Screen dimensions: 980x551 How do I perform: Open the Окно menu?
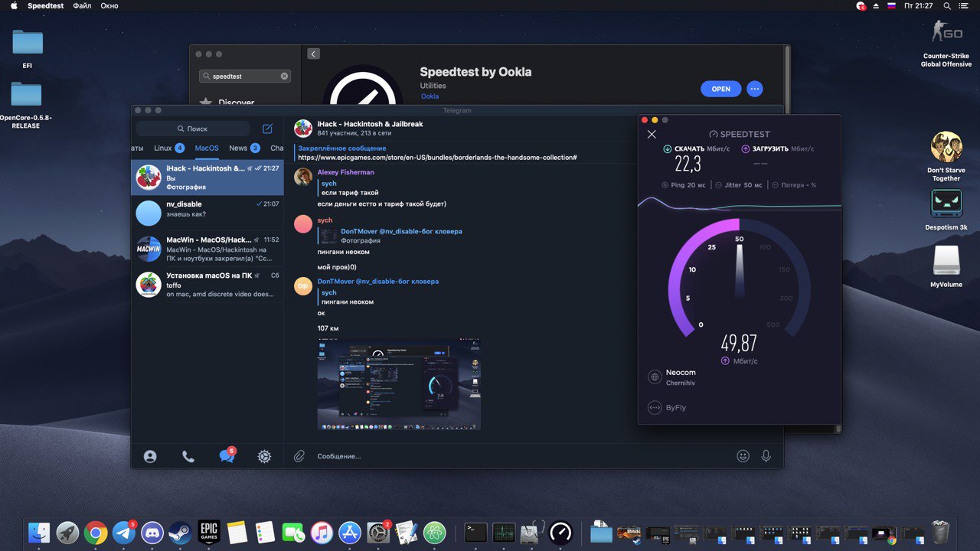[x=109, y=5]
